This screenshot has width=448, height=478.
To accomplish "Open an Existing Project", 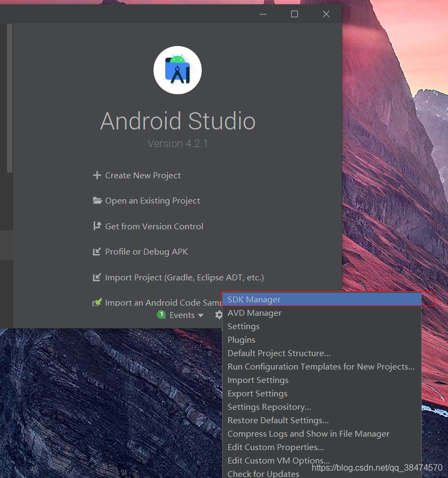I will click(x=152, y=201).
